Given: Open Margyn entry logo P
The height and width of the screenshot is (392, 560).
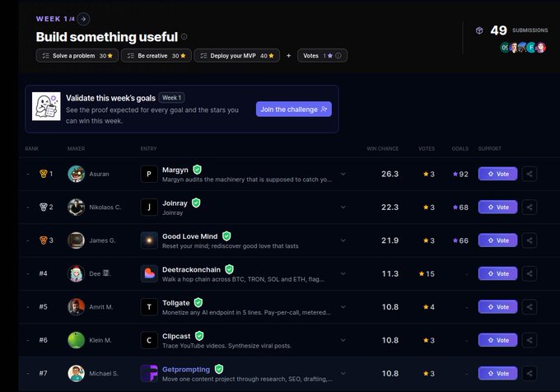Looking at the screenshot, I should point(149,174).
